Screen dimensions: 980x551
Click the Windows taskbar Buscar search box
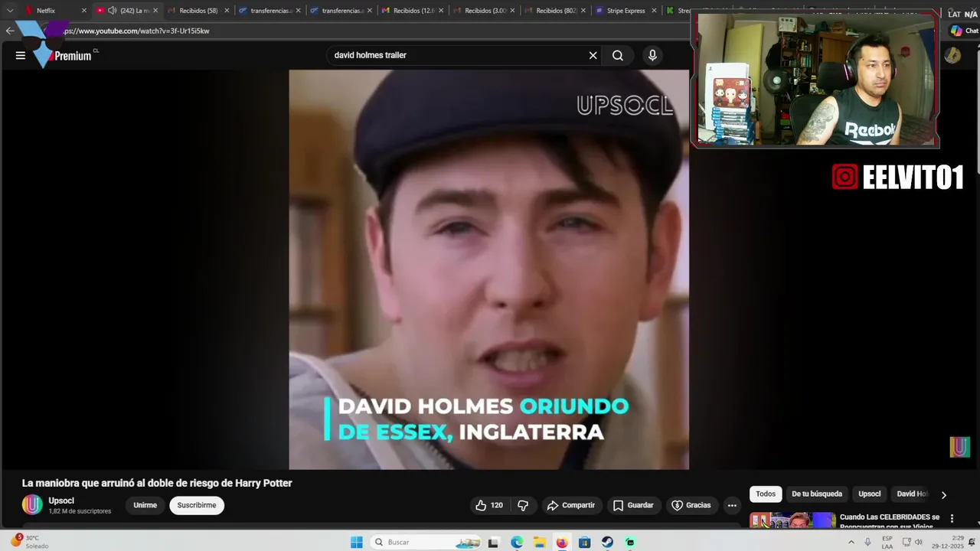tap(425, 542)
